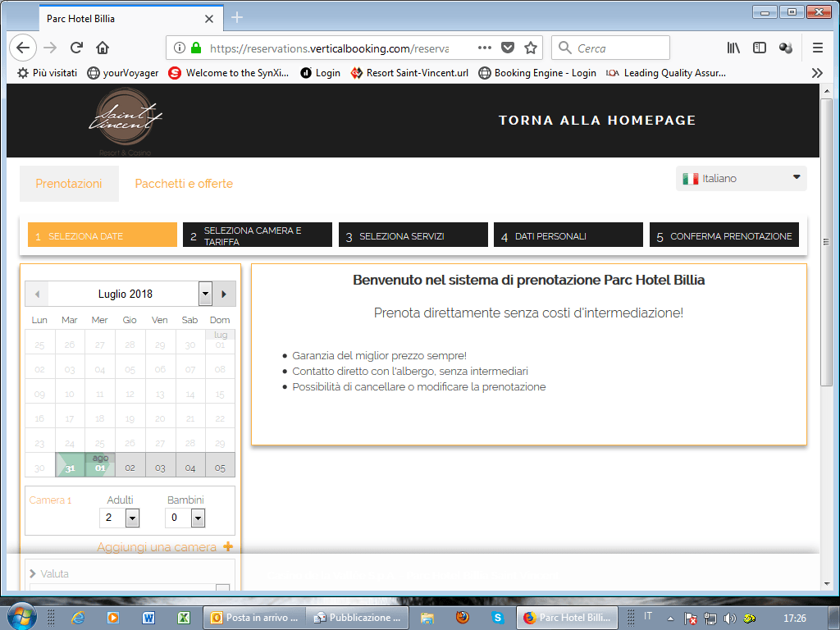This screenshot has height=630, width=840.
Task: Show more bookmarks with the chevron overflow
Action: (817, 73)
